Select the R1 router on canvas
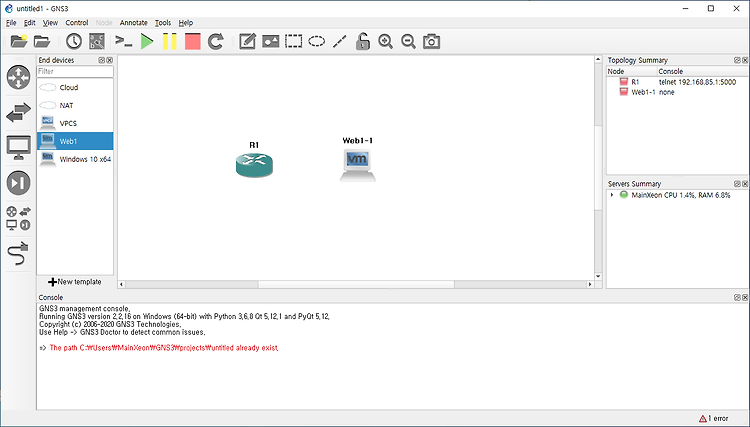This screenshot has width=750, height=427. pyautogui.click(x=254, y=165)
